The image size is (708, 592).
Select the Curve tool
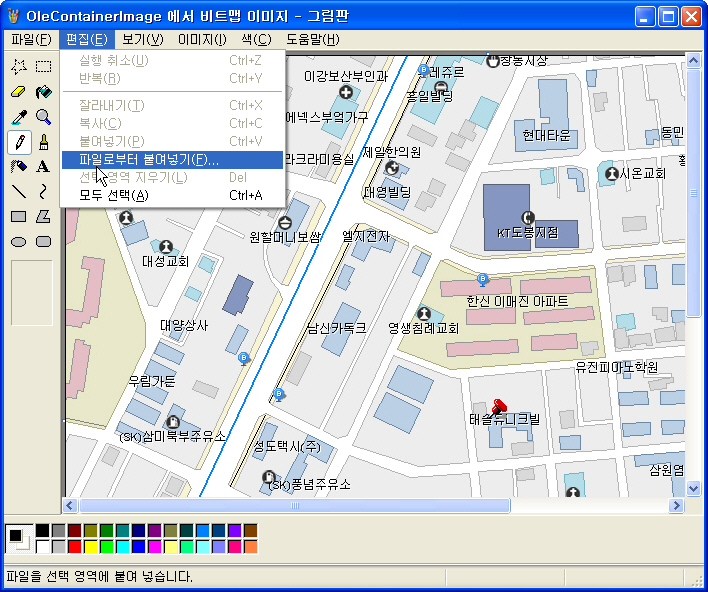point(43,192)
